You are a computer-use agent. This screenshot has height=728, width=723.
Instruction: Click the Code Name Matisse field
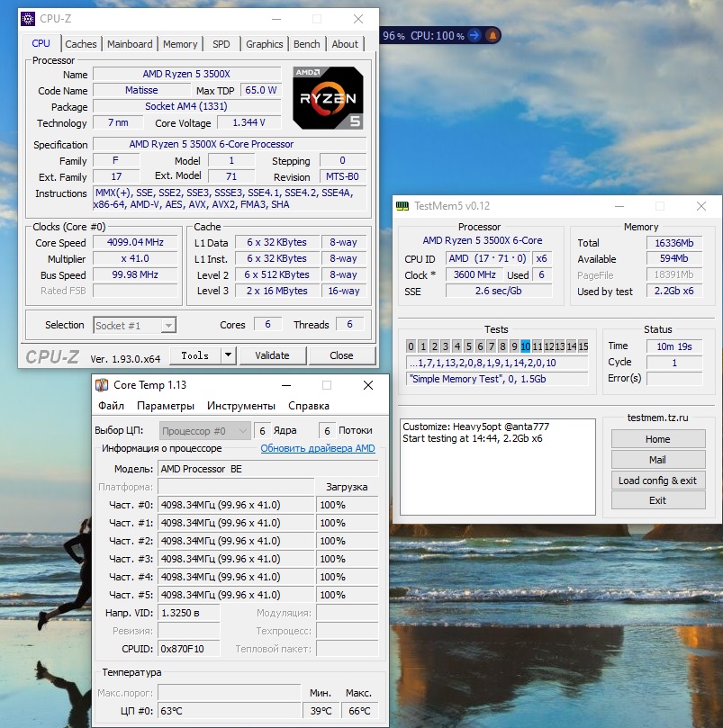[141, 90]
